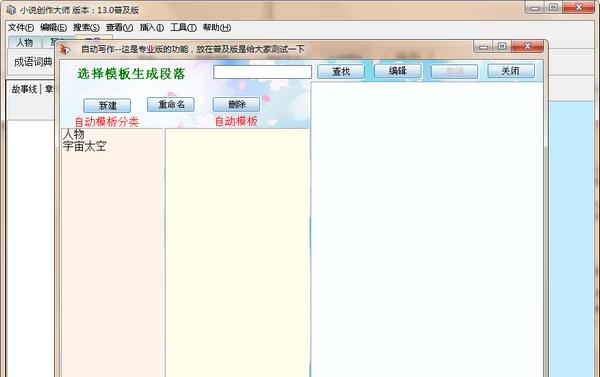Open the 搜索(S) menu
The height and width of the screenshot is (377, 600).
[x=86, y=28]
